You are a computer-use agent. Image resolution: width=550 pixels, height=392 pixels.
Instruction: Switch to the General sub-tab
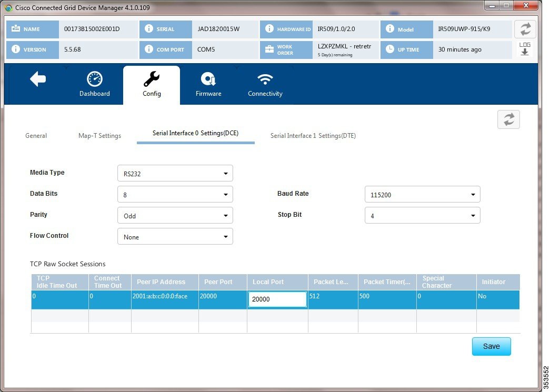pyautogui.click(x=36, y=136)
